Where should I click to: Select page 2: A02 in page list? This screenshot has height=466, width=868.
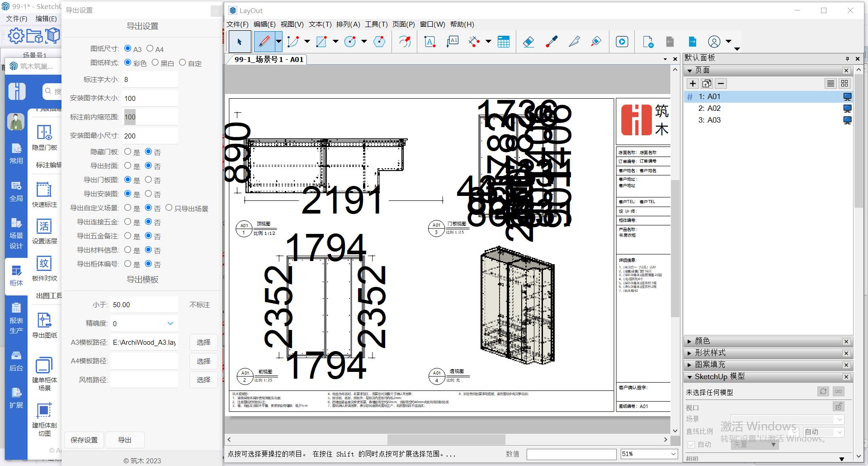coord(709,108)
